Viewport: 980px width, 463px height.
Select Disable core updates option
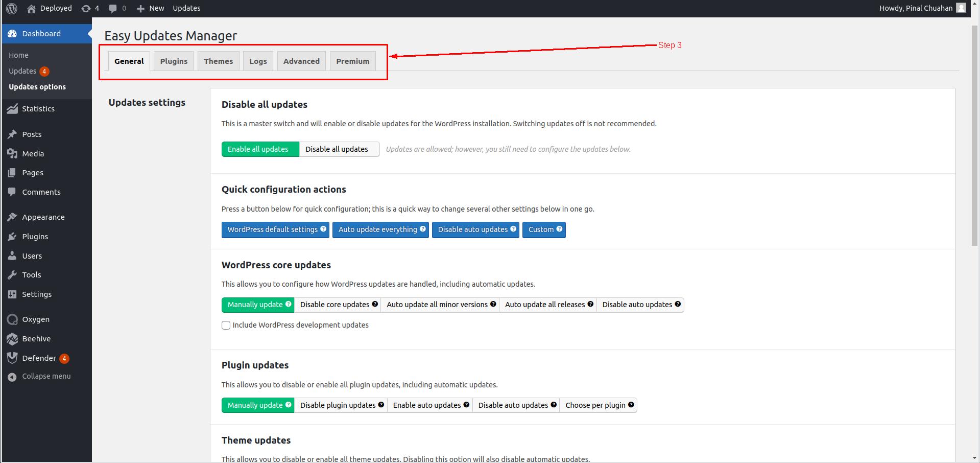[338, 305]
